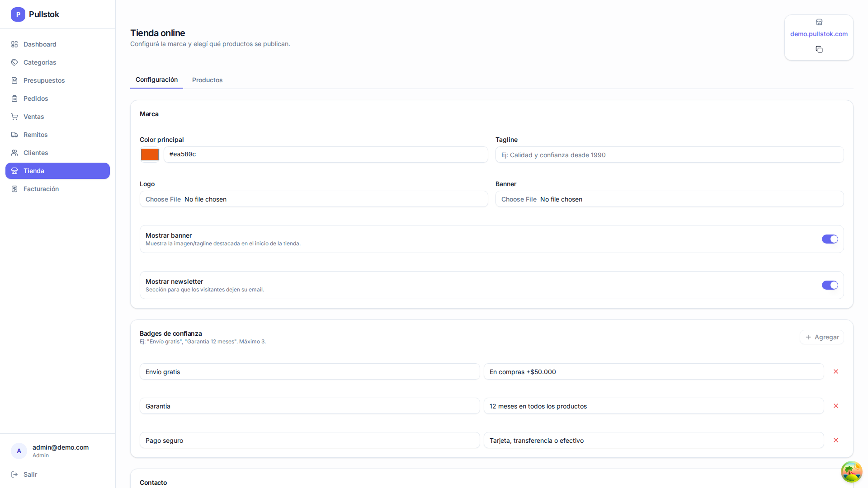
Task: Click the admin user avatar
Action: point(19,451)
